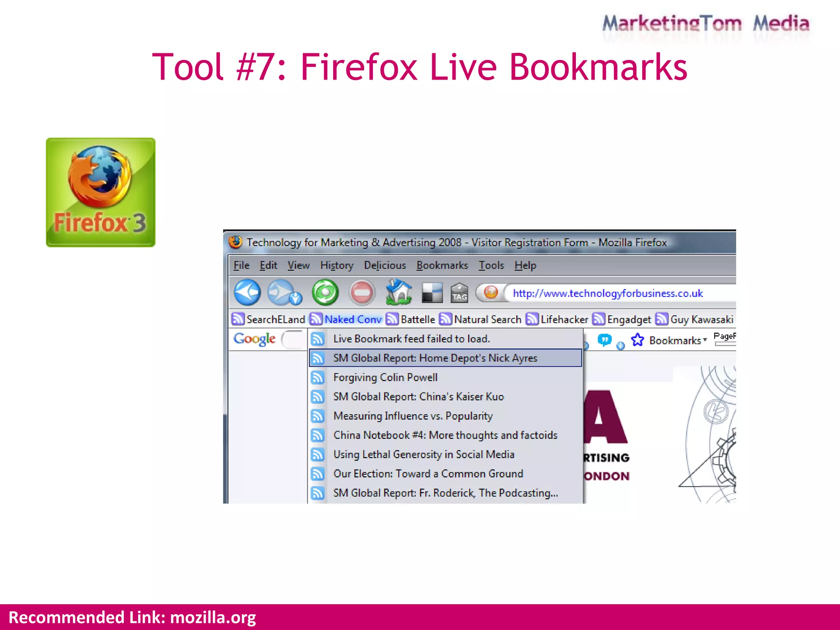Open SearchELand live bookmark
Screen dimensions: 840x630
click(x=268, y=319)
